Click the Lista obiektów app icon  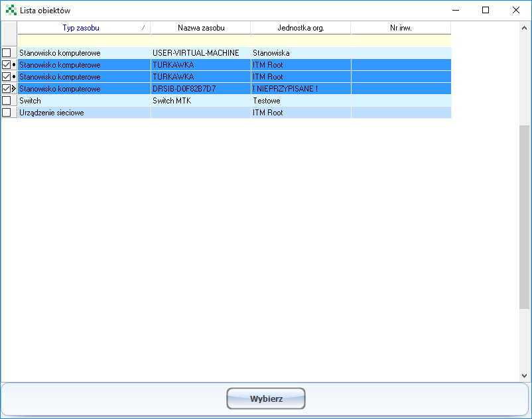coord(11,10)
